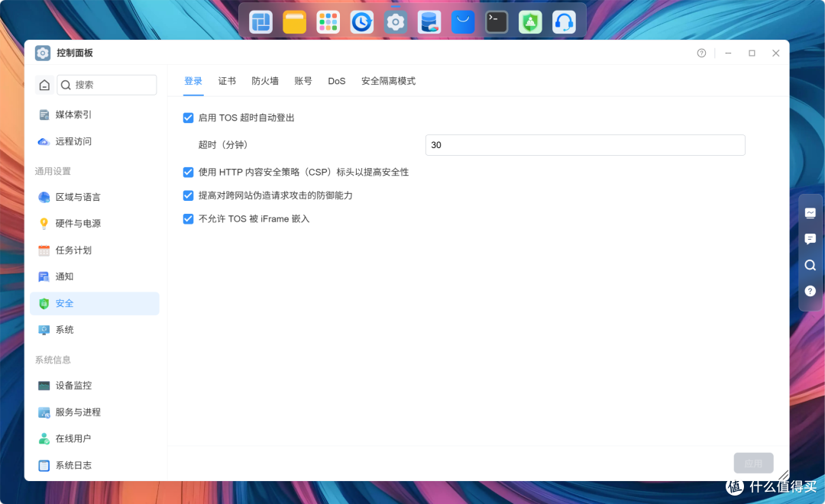825x504 pixels.
Task: Click the Control Panel home icon
Action: tap(45, 85)
